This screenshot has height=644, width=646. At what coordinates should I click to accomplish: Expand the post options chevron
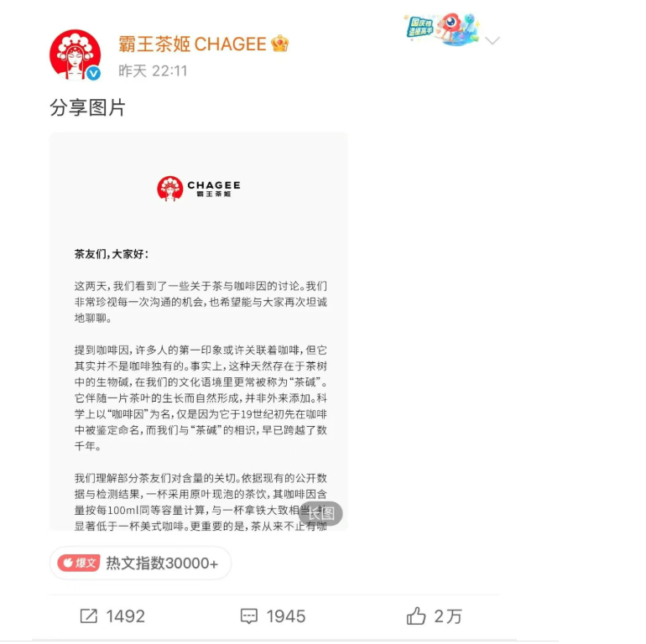click(x=492, y=40)
